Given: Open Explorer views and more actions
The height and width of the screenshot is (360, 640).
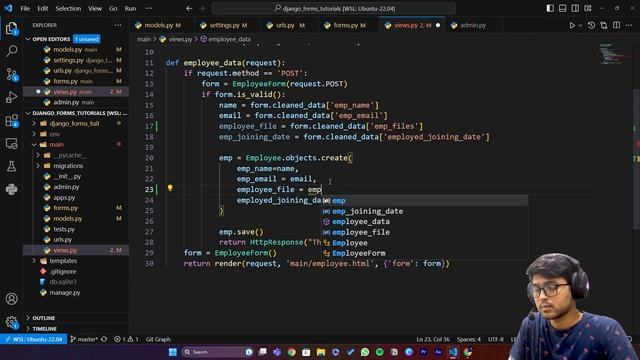Looking at the screenshot, I should [118, 25].
